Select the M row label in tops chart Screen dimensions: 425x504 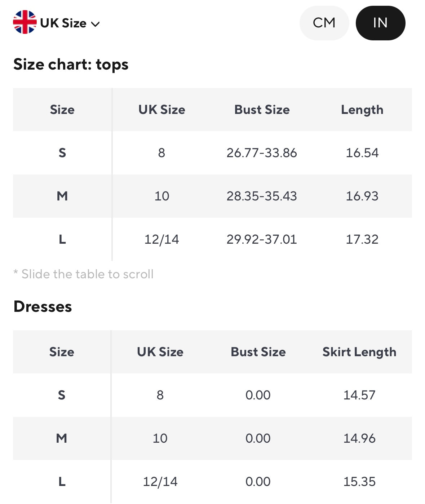pos(62,196)
